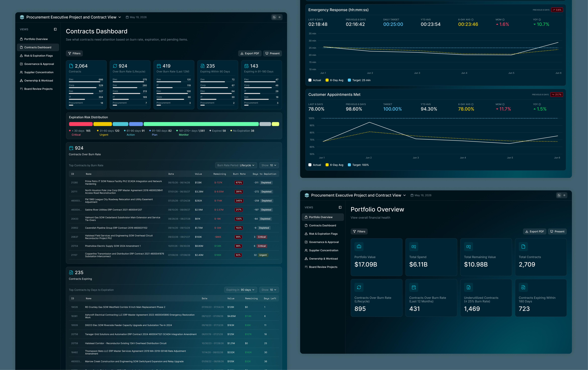Click Export PDF in the Contracts Dashboard window
The width and height of the screenshot is (588, 370).
250,53
